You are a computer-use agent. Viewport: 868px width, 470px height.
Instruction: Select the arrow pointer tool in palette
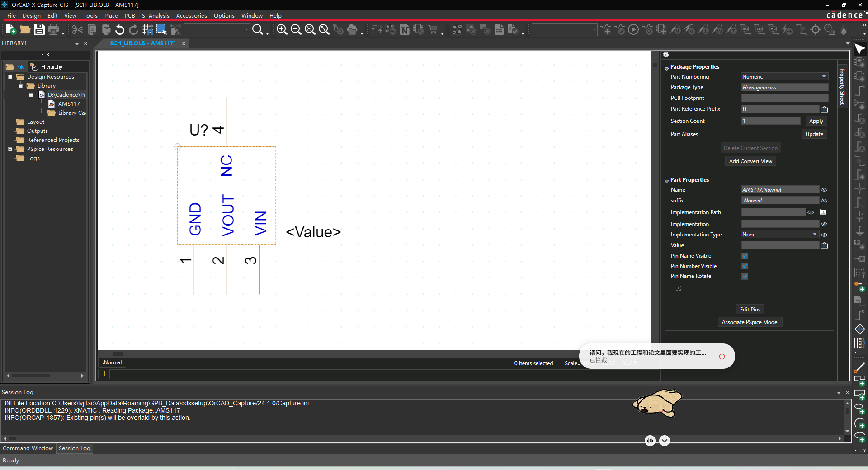coord(859,49)
